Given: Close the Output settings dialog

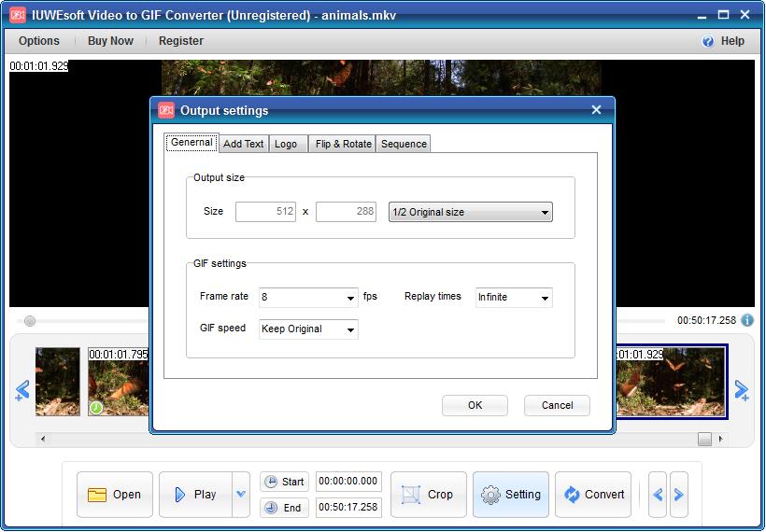Looking at the screenshot, I should coord(596,110).
